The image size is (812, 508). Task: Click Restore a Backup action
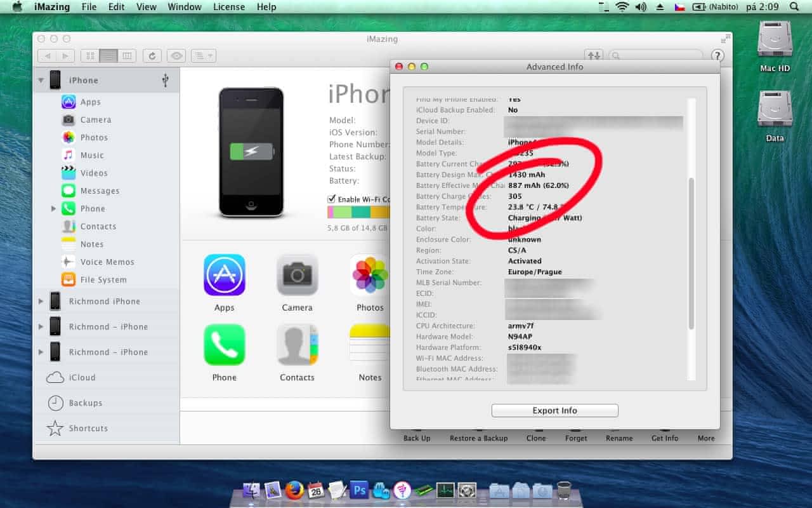tap(479, 438)
